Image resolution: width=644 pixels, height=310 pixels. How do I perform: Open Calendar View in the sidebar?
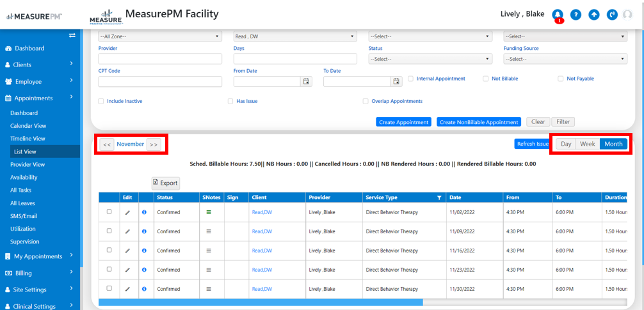[x=28, y=126]
